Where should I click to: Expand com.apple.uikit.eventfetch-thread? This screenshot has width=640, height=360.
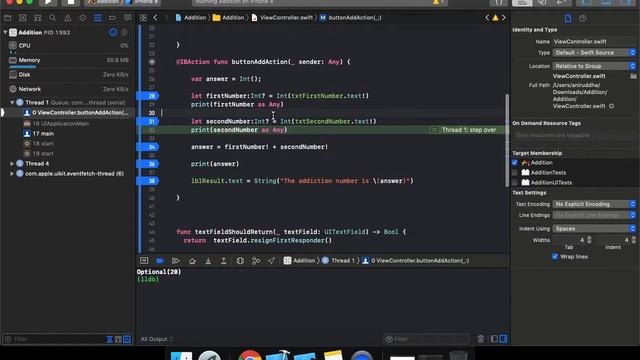[12, 173]
